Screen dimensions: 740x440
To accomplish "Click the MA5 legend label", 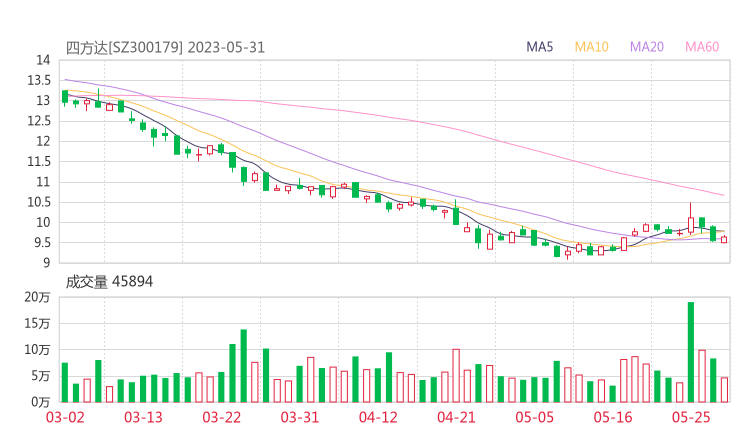I will (539, 47).
